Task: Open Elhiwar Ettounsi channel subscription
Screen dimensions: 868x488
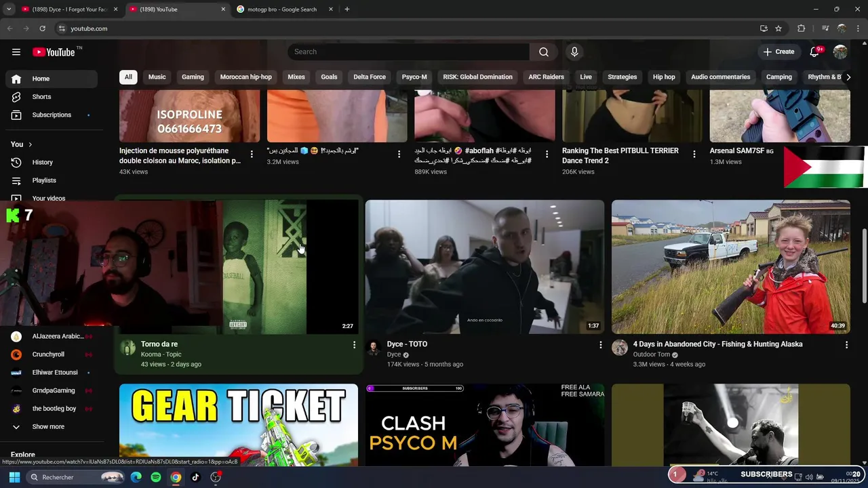Action: (x=52, y=373)
